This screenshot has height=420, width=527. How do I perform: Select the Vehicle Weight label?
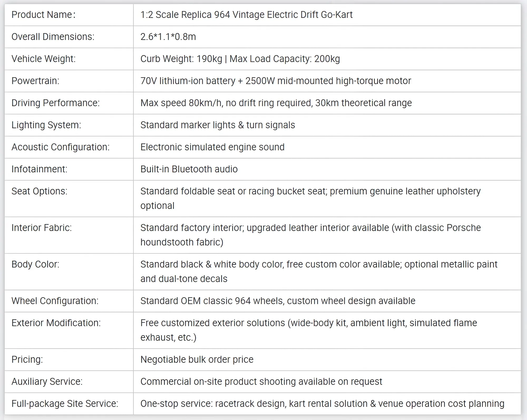click(x=43, y=59)
